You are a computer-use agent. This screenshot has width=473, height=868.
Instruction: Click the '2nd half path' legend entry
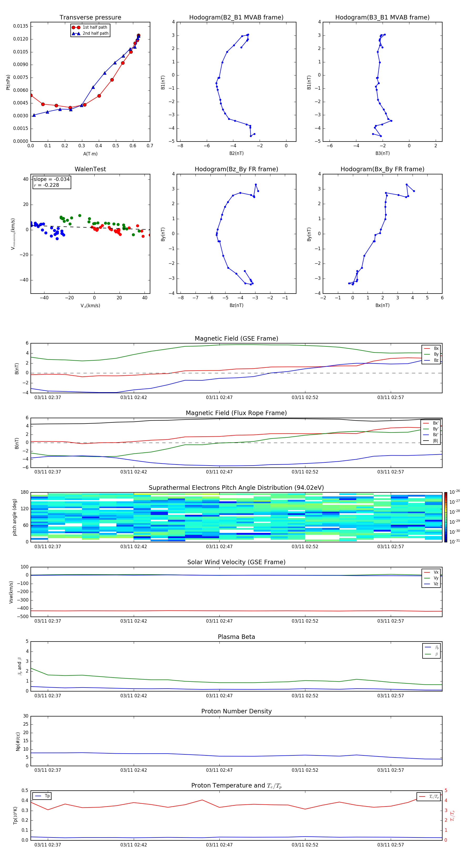[90, 33]
